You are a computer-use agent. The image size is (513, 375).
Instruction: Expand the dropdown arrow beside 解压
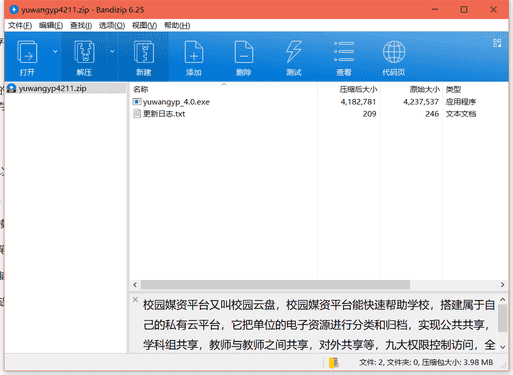pyautogui.click(x=112, y=51)
